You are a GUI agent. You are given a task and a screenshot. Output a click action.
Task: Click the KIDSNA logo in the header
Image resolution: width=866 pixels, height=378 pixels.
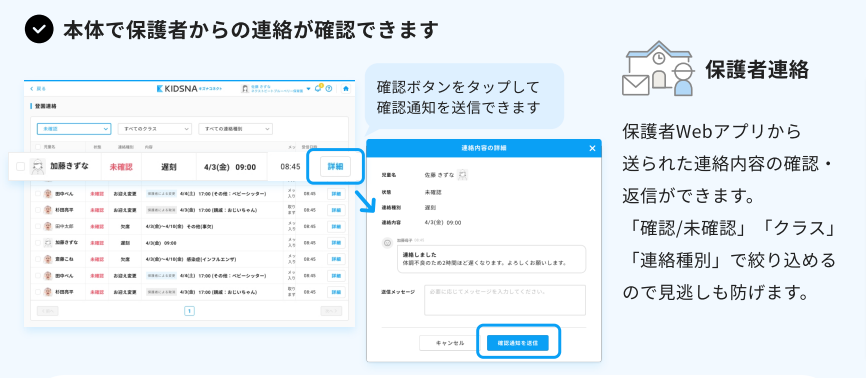click(189, 88)
